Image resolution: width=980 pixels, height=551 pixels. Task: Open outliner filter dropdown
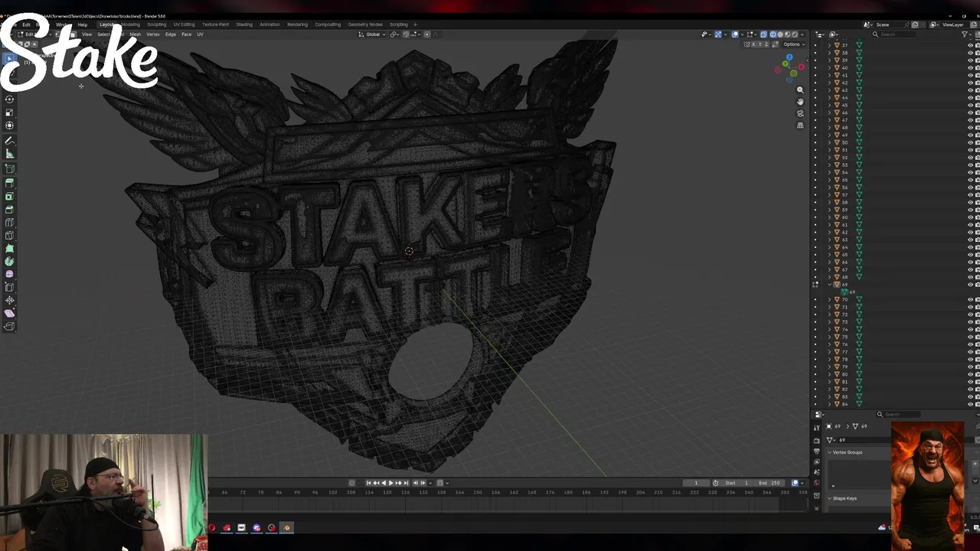pos(965,34)
